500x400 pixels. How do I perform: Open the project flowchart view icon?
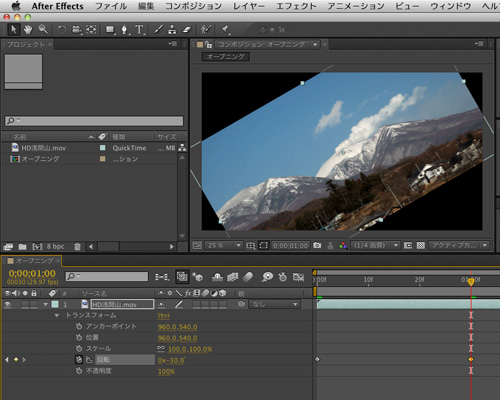(x=182, y=147)
